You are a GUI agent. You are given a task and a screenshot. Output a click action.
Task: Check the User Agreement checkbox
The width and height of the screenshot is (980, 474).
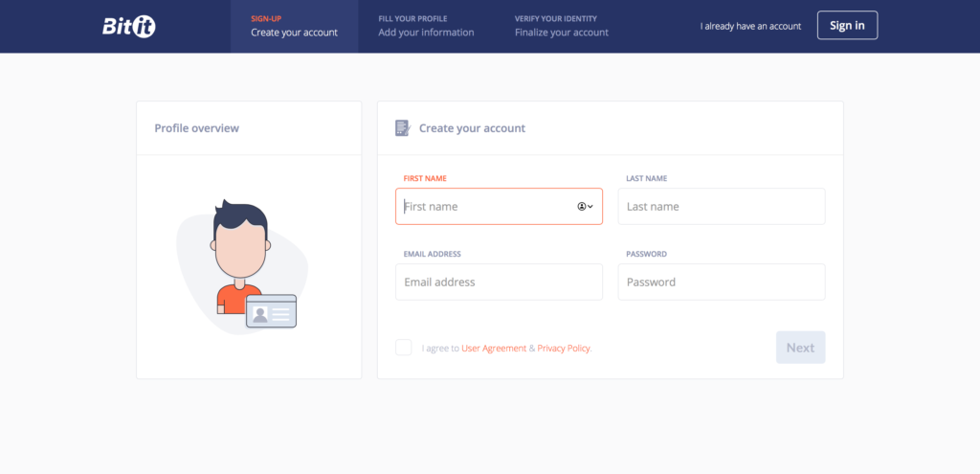pyautogui.click(x=404, y=348)
